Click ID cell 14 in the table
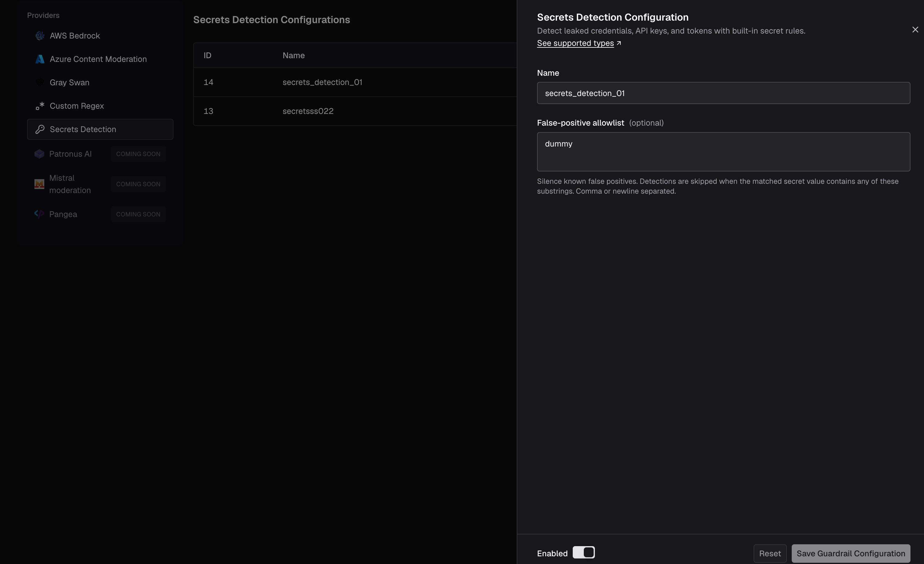Image resolution: width=924 pixels, height=564 pixels. 208,82
